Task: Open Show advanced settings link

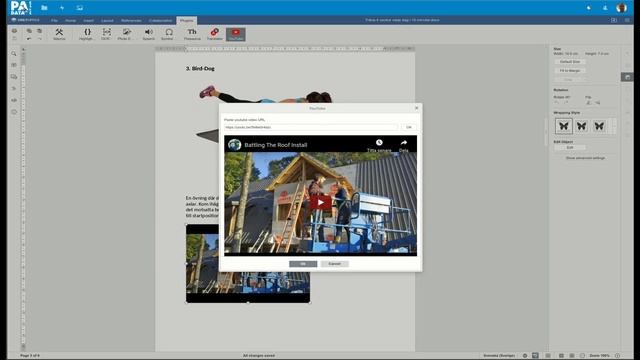Action: [585, 158]
